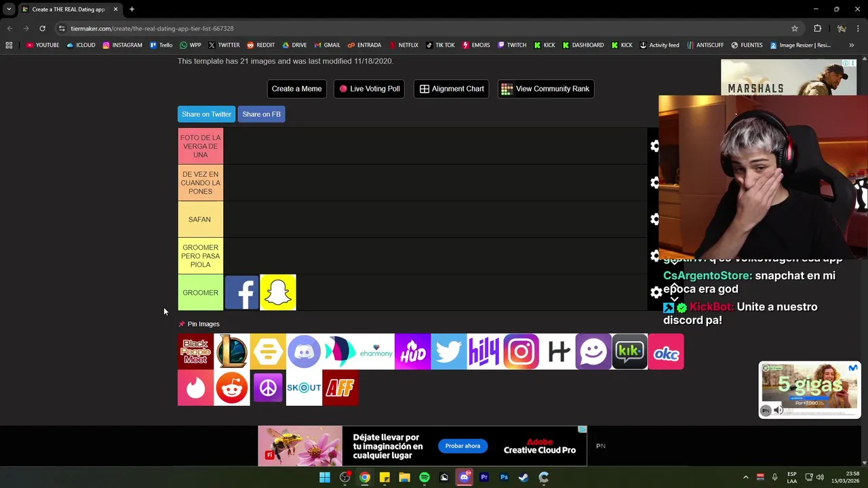Pick the purple peace sign image
This screenshot has width=868, height=488.
tap(268, 388)
